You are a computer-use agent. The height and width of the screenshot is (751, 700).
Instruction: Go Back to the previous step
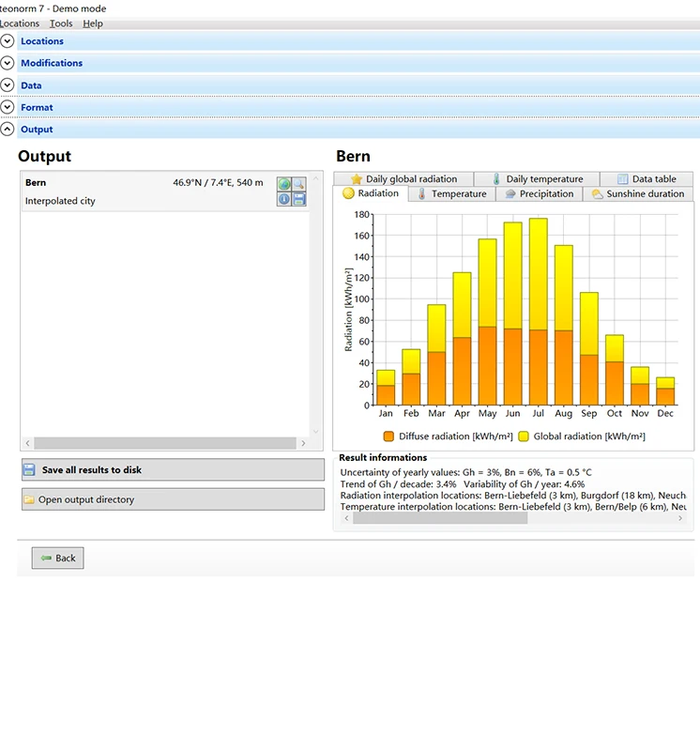(x=58, y=558)
